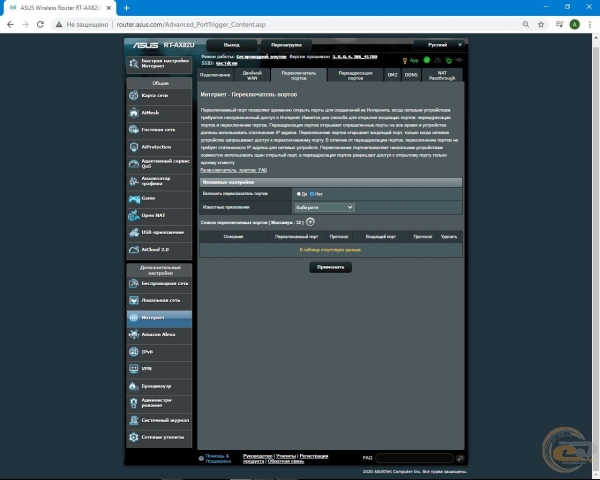This screenshot has width=600, height=480.
Task: Open the well-known applications dropdown
Action: tap(324, 207)
